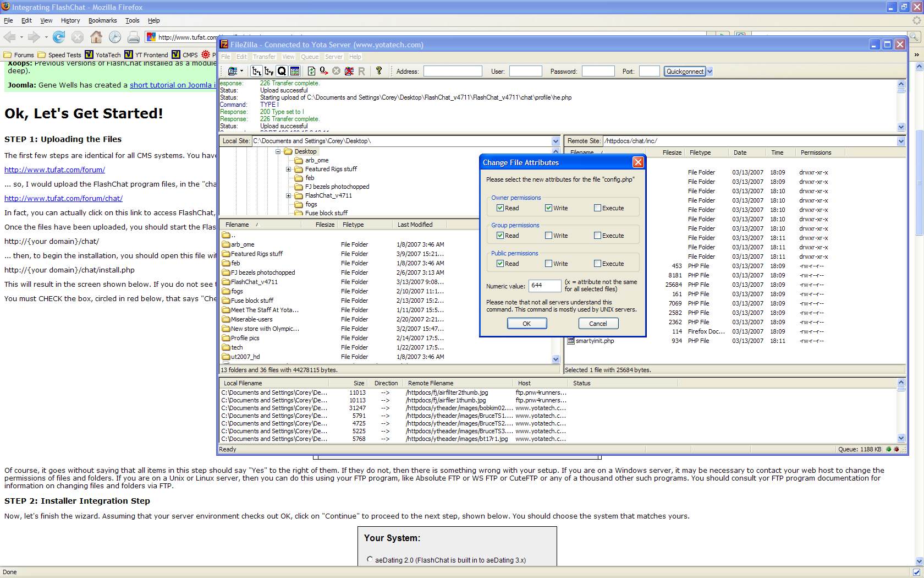
Task: Sort local files by Last Modified column
Action: 420,225
